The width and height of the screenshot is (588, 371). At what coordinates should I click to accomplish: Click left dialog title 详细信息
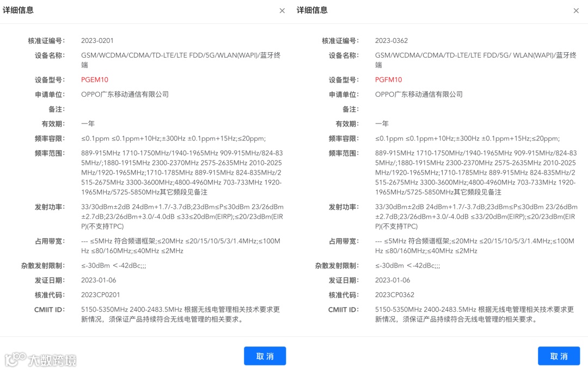[18, 10]
